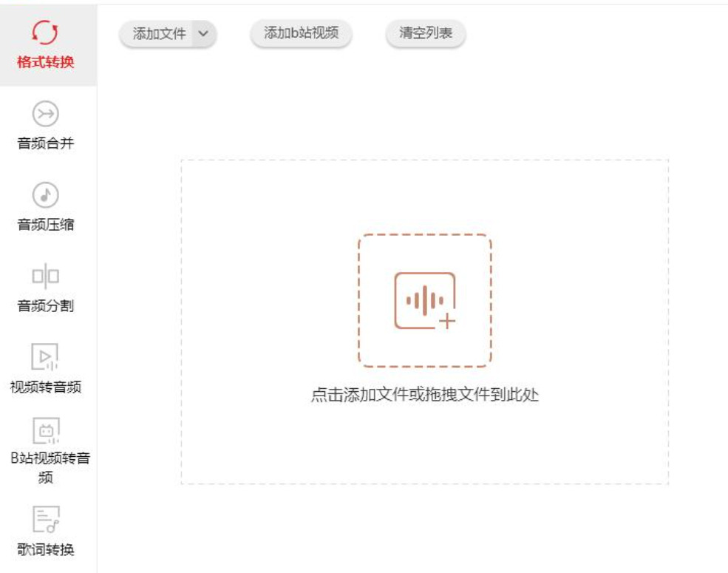Switch to the 音频分割 label

(x=46, y=305)
